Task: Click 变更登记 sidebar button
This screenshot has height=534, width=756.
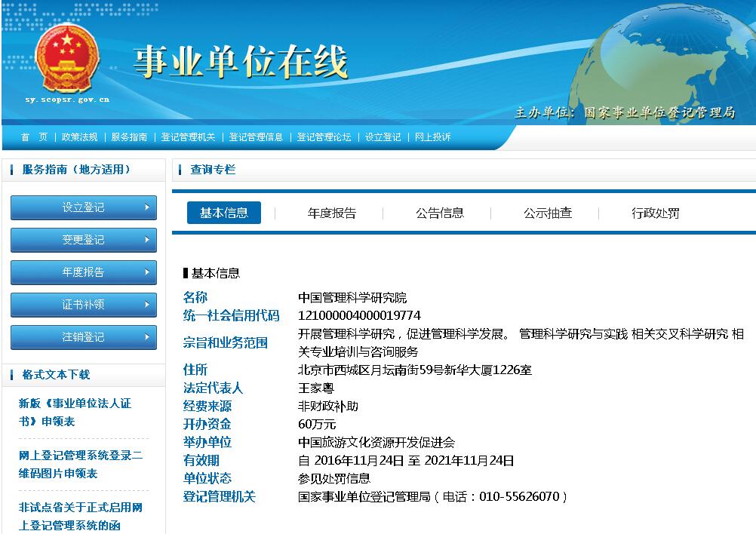Action: tap(84, 240)
